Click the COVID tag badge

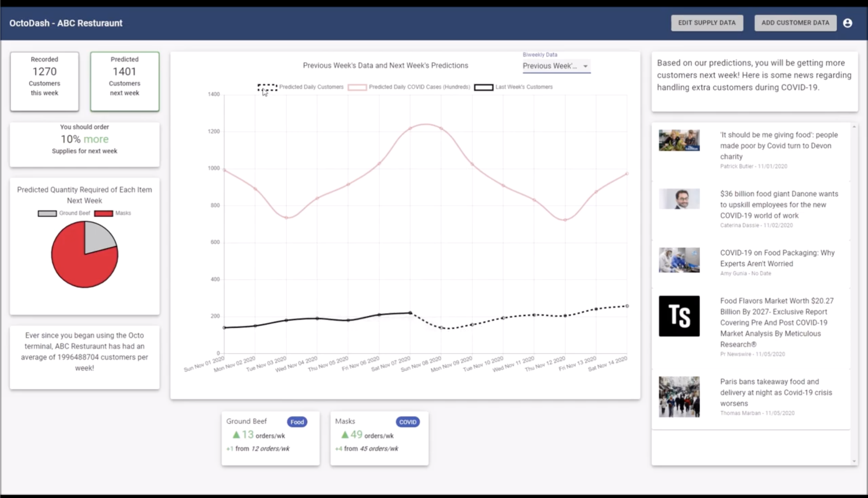click(x=407, y=422)
